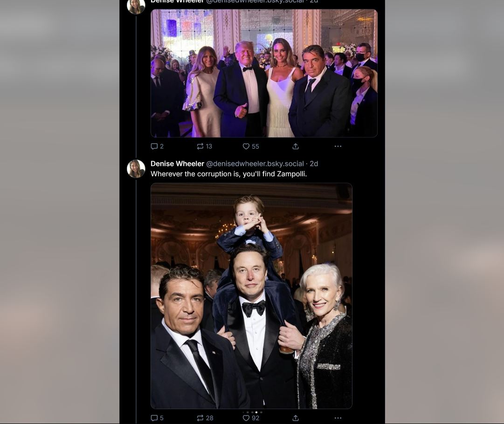
Task: Repost the Zampolli post with 28 reposts
Action: click(x=205, y=418)
